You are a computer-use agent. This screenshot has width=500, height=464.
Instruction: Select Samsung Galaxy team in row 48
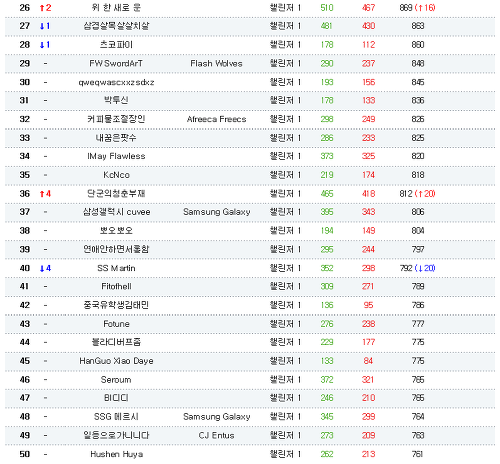pos(217,417)
